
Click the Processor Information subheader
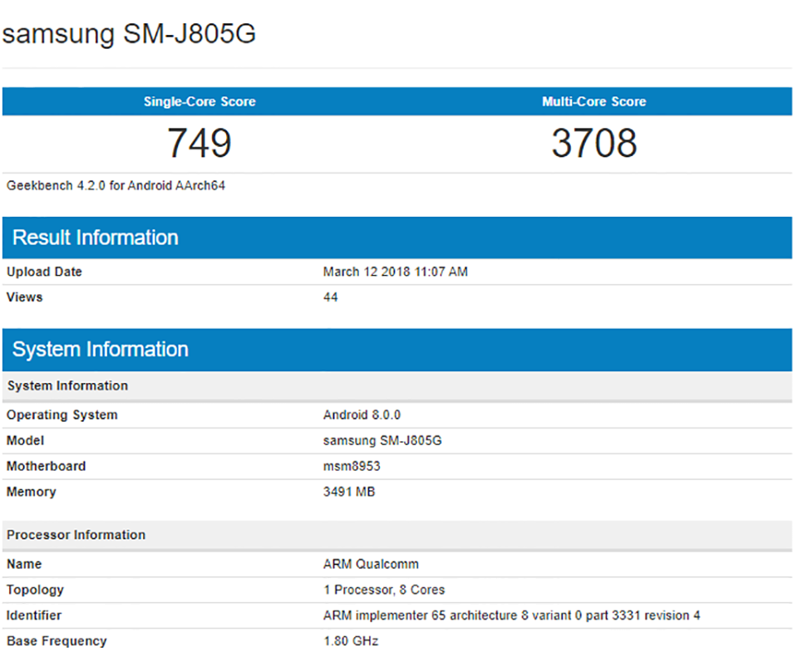click(x=397, y=535)
